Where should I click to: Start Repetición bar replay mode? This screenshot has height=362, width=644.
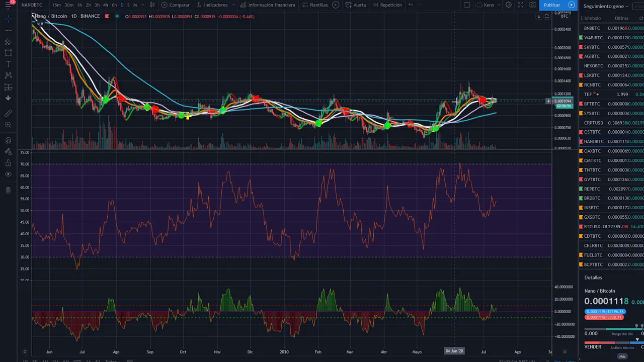pyautogui.click(x=387, y=5)
